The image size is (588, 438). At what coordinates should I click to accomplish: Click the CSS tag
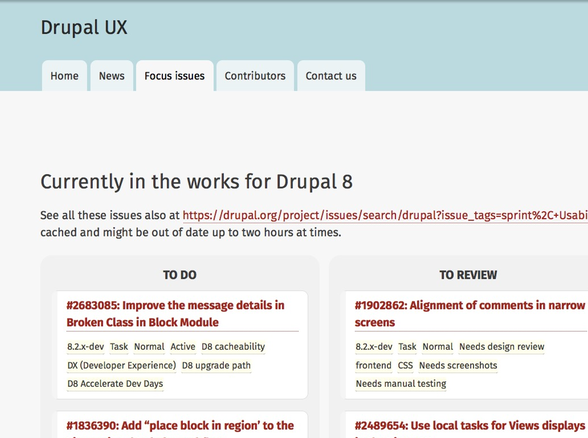(x=405, y=365)
